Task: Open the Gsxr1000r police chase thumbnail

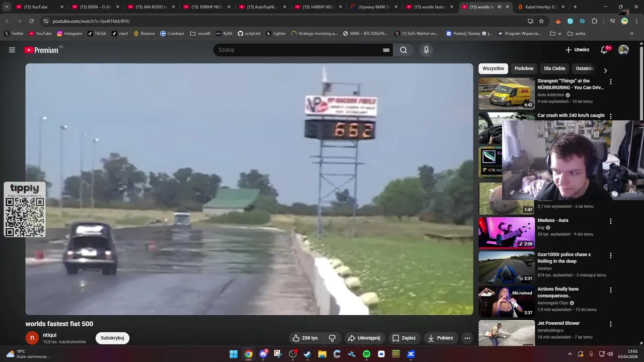Action: tap(506, 267)
